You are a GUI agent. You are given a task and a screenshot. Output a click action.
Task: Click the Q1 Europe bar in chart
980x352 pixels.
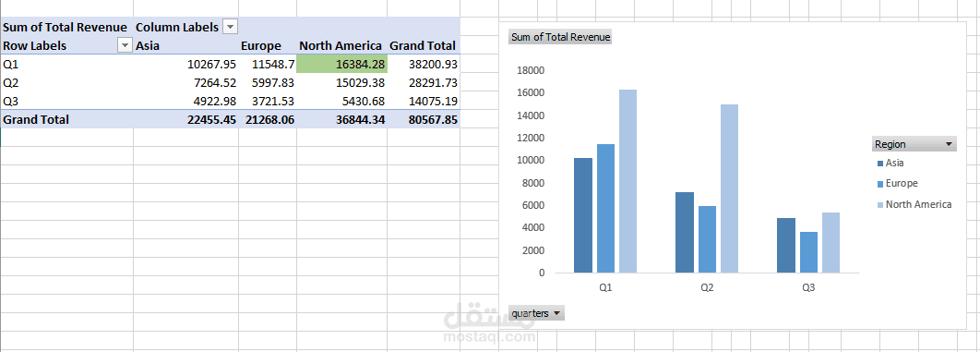[605, 208]
